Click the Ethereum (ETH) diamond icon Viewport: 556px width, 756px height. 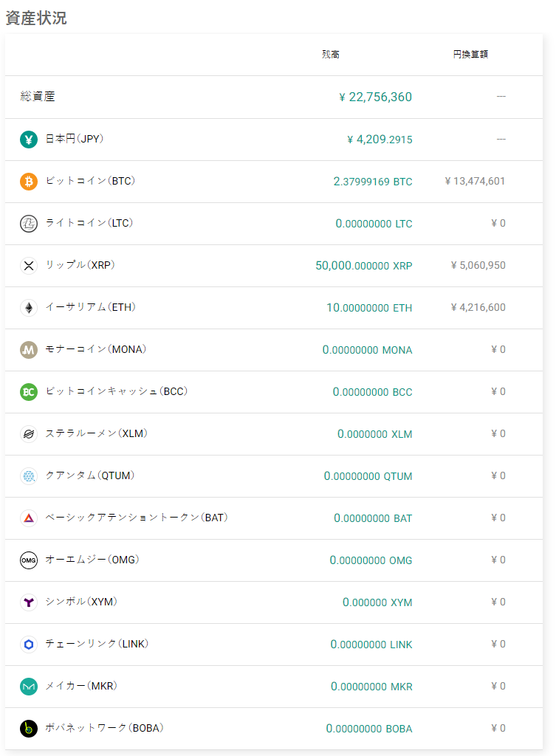[29, 308]
